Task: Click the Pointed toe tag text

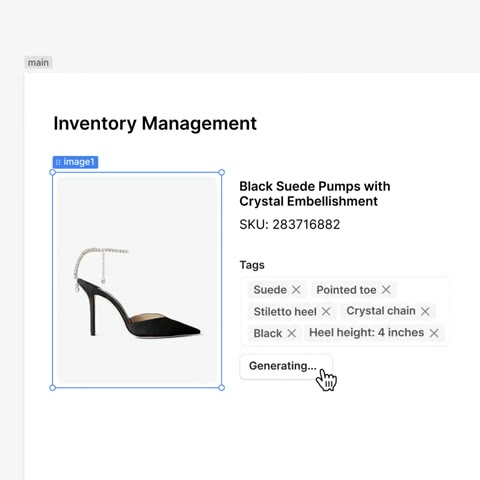Action: [x=346, y=290]
